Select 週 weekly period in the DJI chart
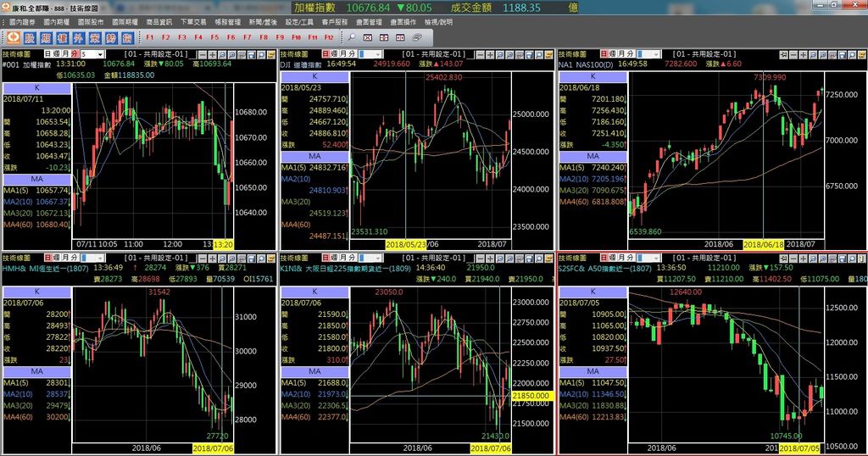 334,54
